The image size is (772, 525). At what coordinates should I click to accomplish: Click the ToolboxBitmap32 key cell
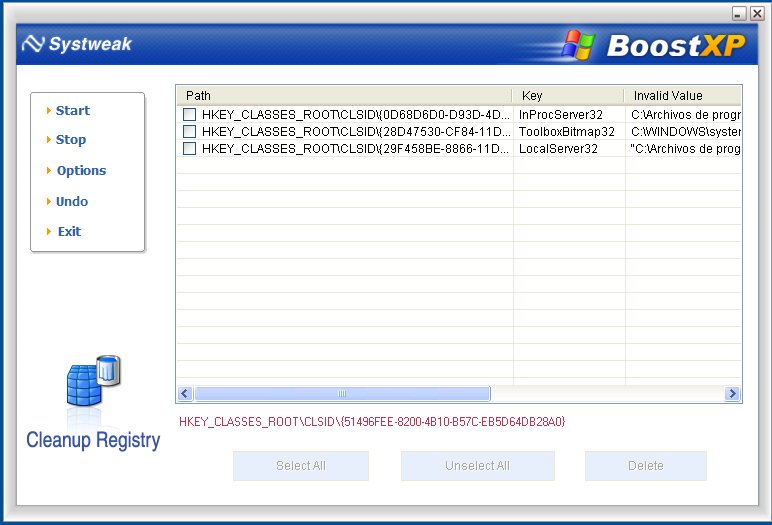click(567, 131)
